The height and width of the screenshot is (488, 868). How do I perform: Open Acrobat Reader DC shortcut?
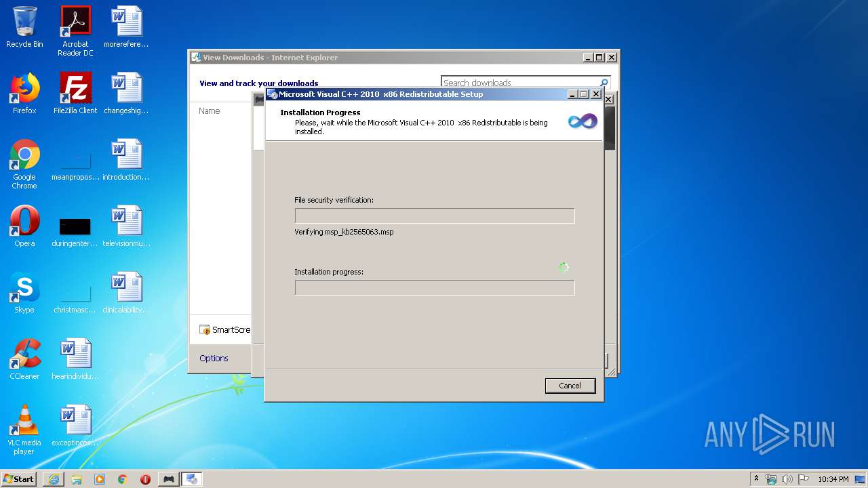click(x=75, y=31)
